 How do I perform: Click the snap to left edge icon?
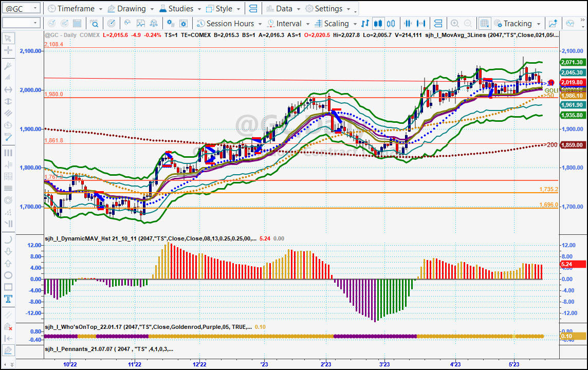(x=8, y=339)
